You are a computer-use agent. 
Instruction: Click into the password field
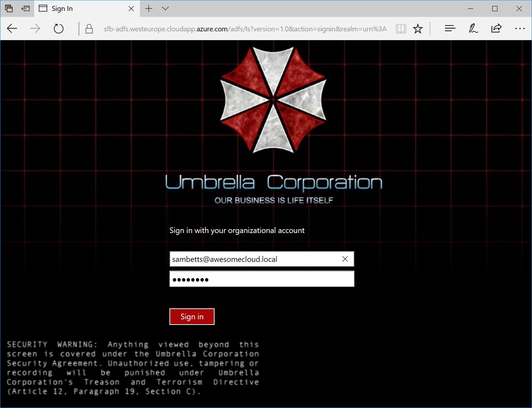(262, 279)
